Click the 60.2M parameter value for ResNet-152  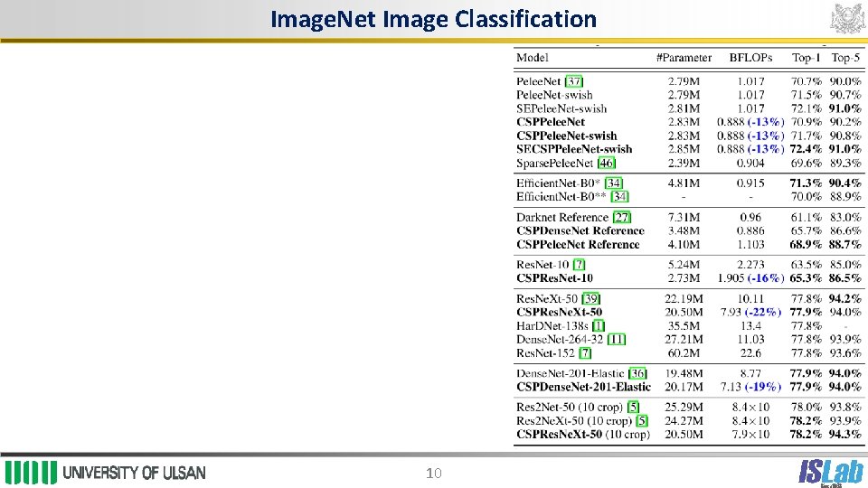(684, 353)
